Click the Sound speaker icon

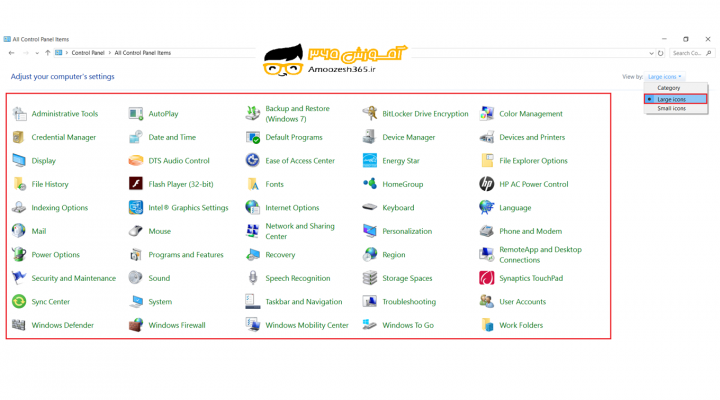136,277
